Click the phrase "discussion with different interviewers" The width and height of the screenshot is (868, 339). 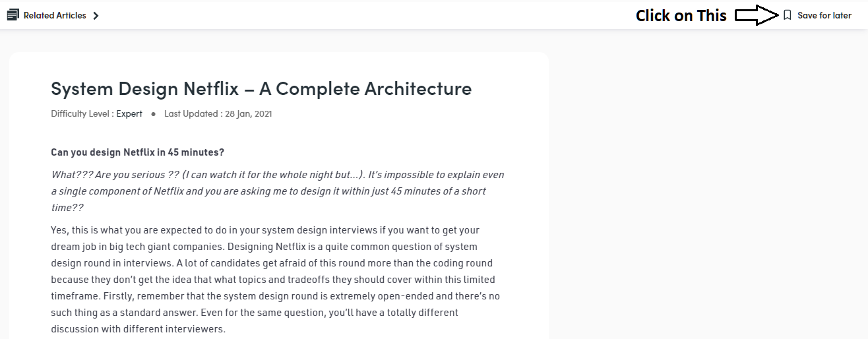point(138,329)
